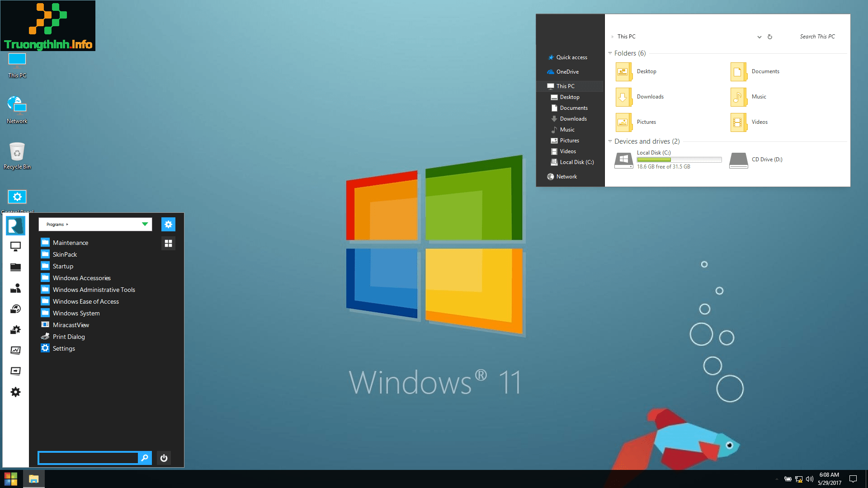
Task: Open the Videos folder in Explorer pane
Action: 749,122
